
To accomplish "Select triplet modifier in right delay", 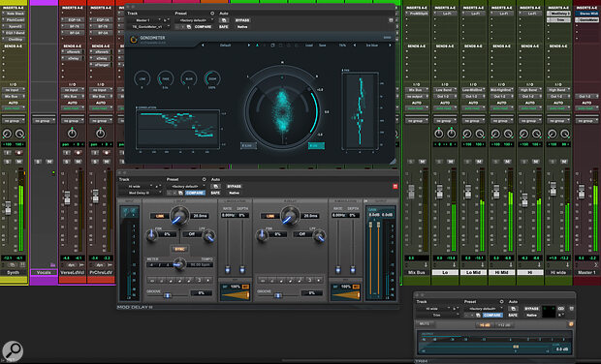I will [309, 280].
